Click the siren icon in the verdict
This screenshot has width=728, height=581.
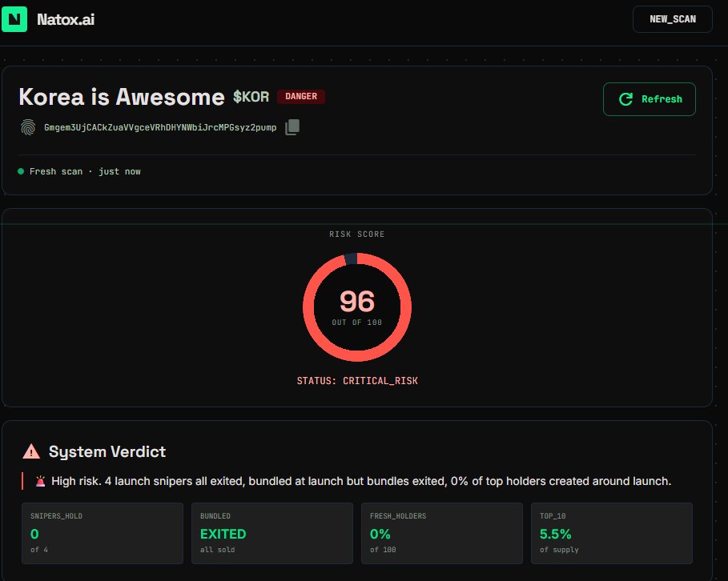40,481
